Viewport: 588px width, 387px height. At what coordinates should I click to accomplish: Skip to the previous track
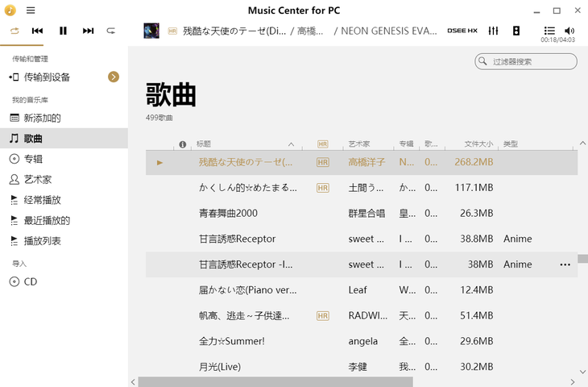click(37, 31)
